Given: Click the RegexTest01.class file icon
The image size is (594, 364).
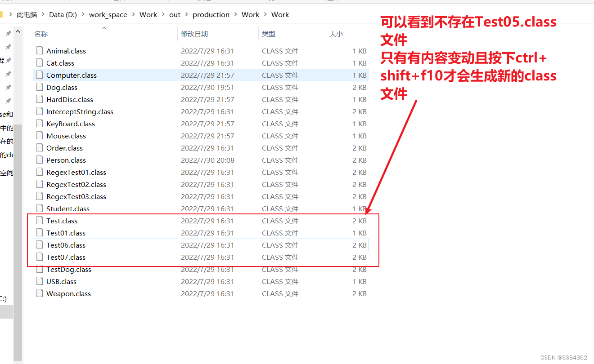Looking at the screenshot, I should [x=40, y=172].
